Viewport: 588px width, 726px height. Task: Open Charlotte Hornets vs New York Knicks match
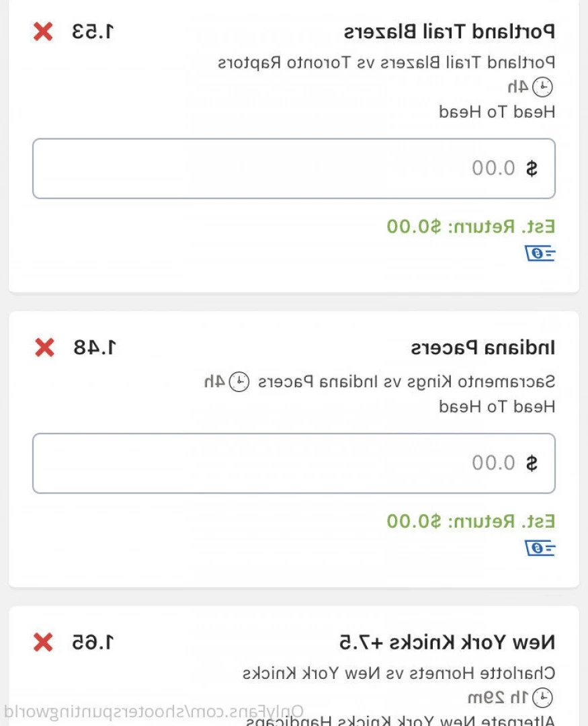pos(398,673)
